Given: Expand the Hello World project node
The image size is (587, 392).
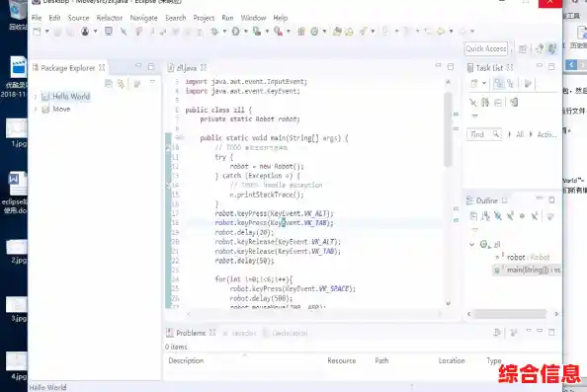Looking at the screenshot, I should [36, 97].
